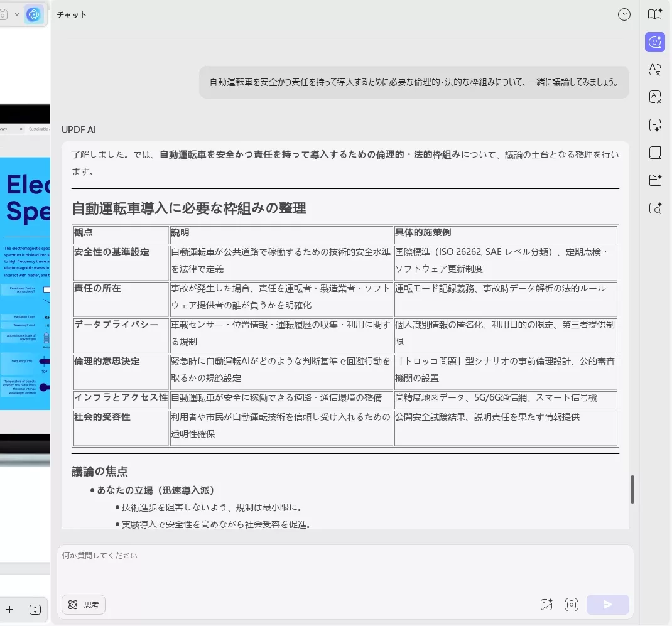Image resolution: width=672 pixels, height=626 pixels.
Task: Click the cell with 5G/6G通信網
Action: pos(506,400)
